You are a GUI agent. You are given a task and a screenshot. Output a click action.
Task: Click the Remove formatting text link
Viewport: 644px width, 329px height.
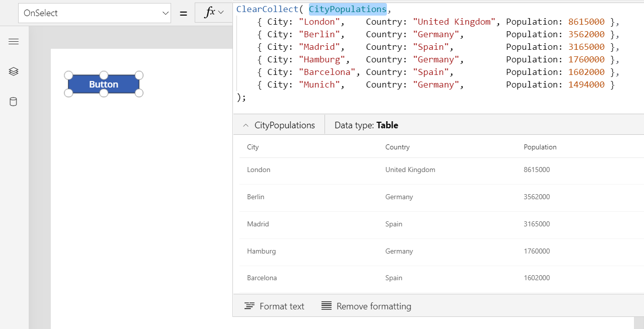[373, 306]
